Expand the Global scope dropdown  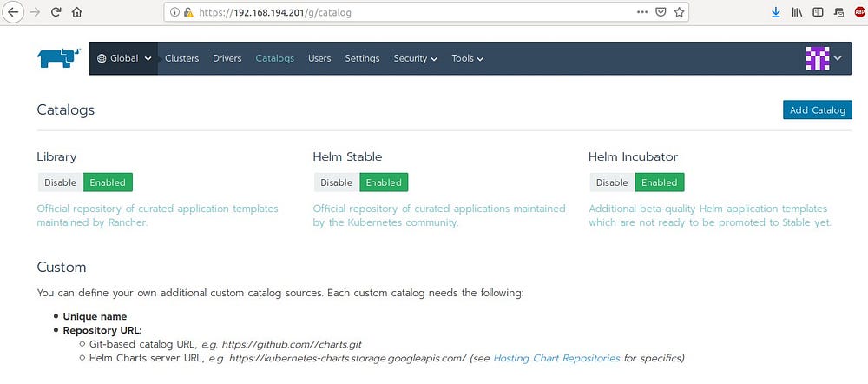pos(124,58)
